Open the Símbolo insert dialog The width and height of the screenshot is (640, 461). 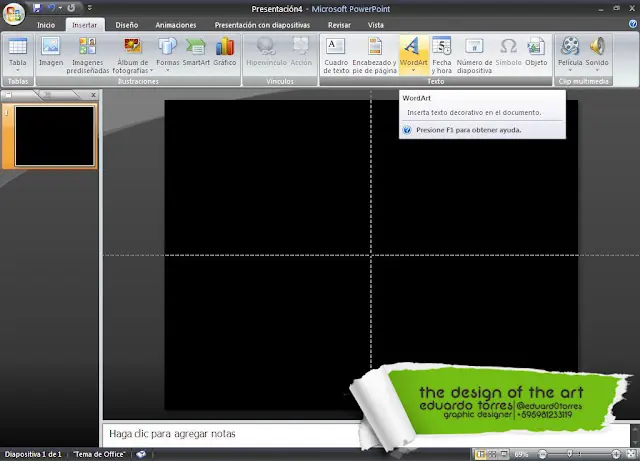pyautogui.click(x=508, y=52)
